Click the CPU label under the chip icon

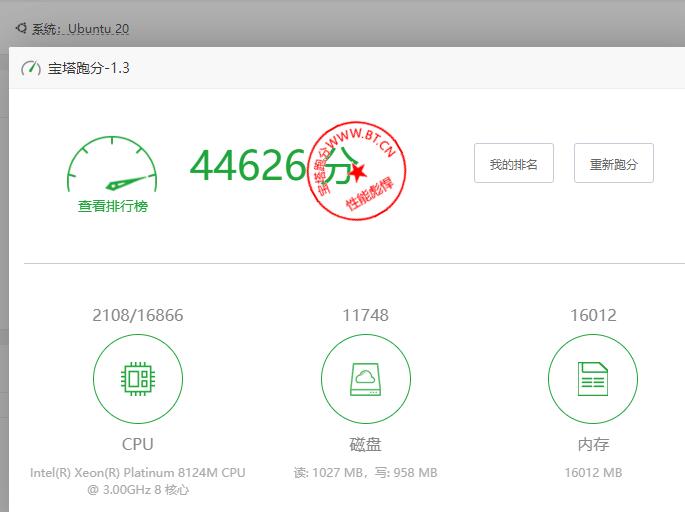138,444
